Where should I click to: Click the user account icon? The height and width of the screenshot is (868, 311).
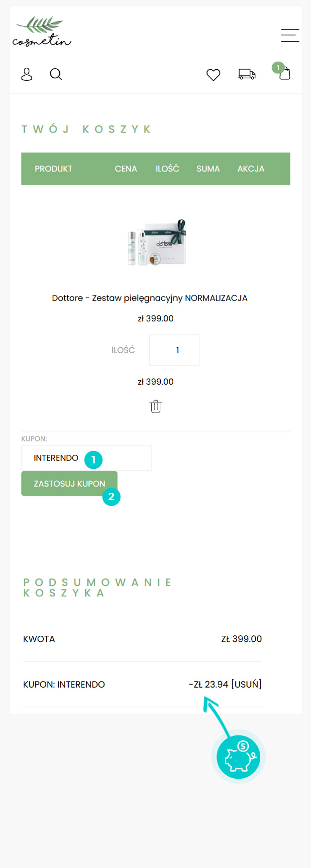pyautogui.click(x=27, y=74)
